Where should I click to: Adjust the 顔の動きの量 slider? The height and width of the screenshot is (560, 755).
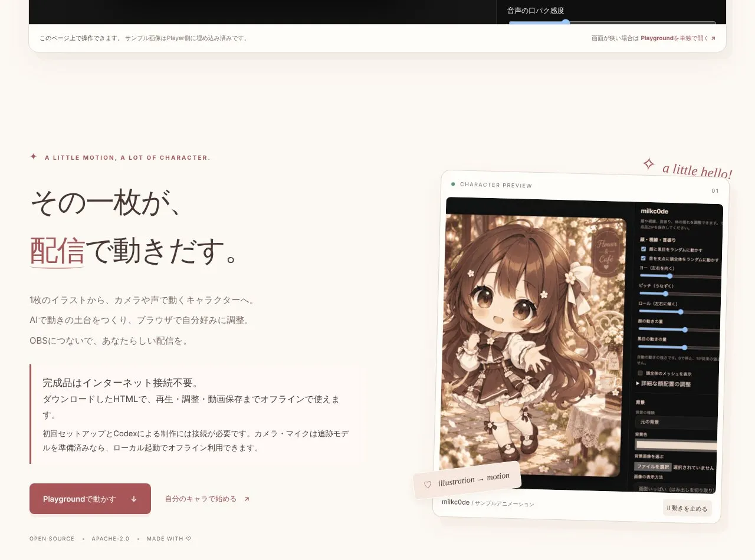(679, 330)
